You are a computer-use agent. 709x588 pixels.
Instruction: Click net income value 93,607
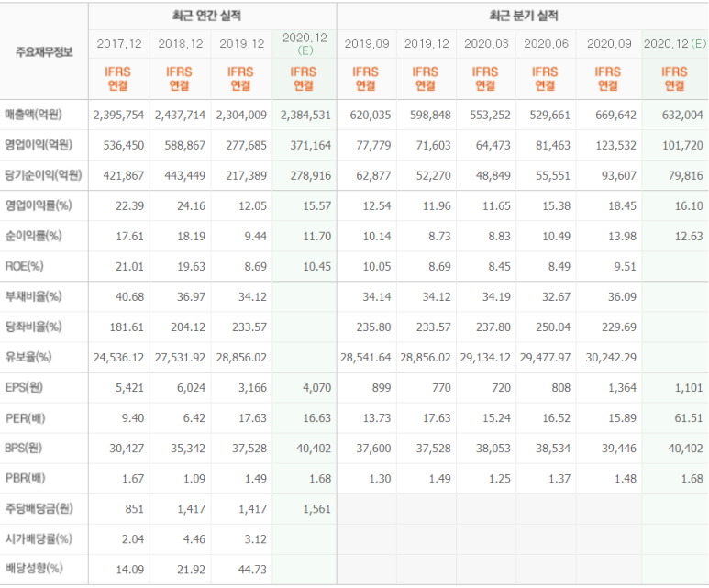(x=619, y=176)
